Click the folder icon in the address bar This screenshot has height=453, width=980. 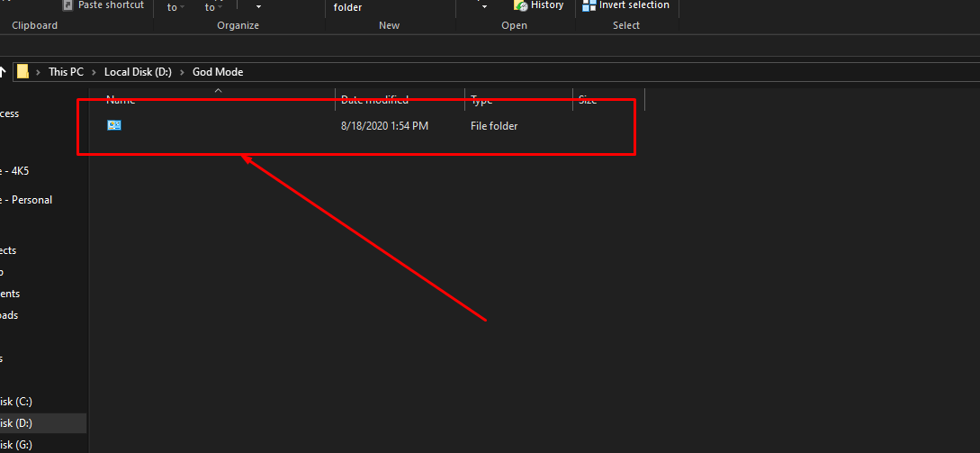point(23,71)
